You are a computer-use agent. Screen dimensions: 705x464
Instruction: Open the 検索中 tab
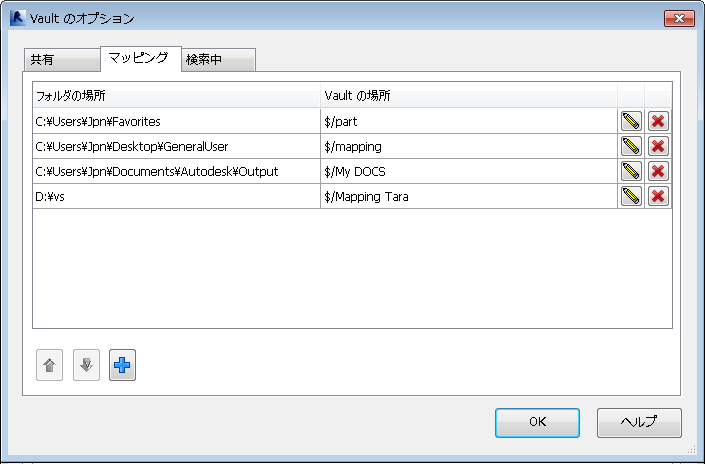(219, 59)
